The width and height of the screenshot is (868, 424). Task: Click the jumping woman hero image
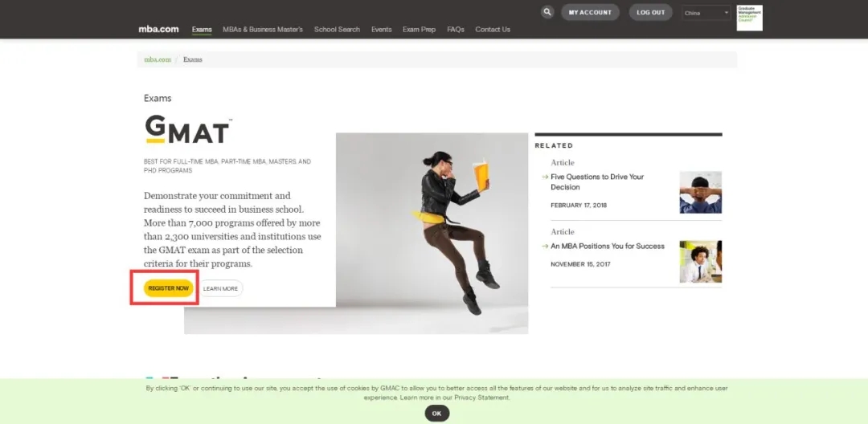pos(432,233)
